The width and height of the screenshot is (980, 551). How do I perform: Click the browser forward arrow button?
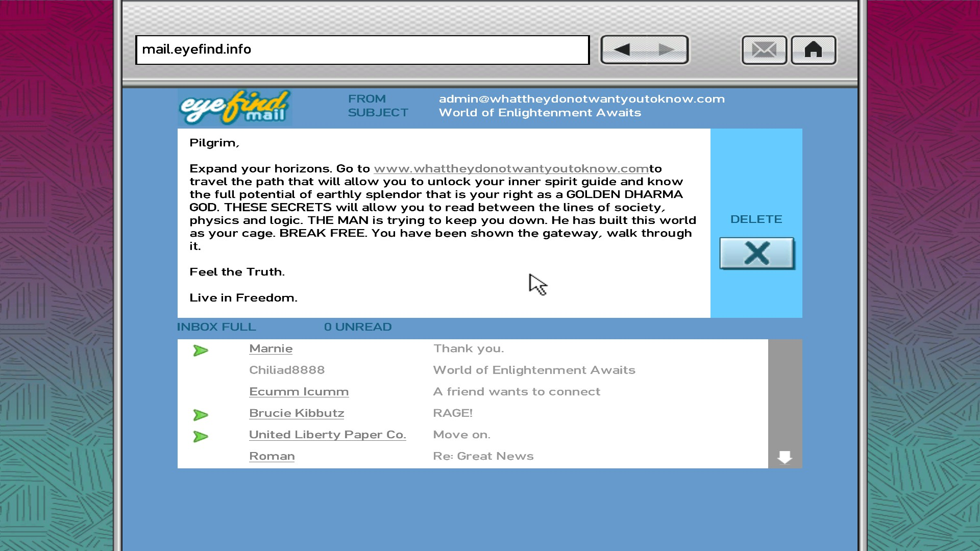pyautogui.click(x=666, y=49)
